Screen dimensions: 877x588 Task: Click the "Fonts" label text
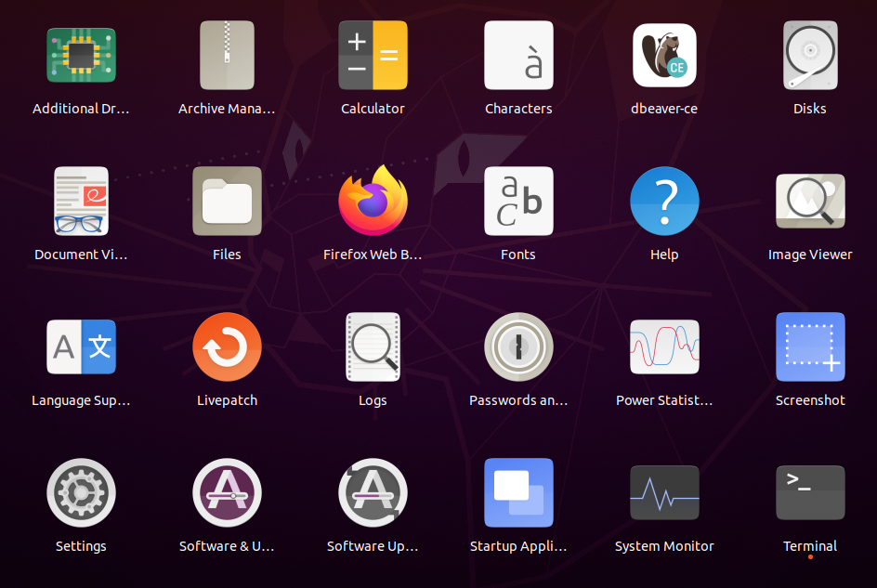518,255
